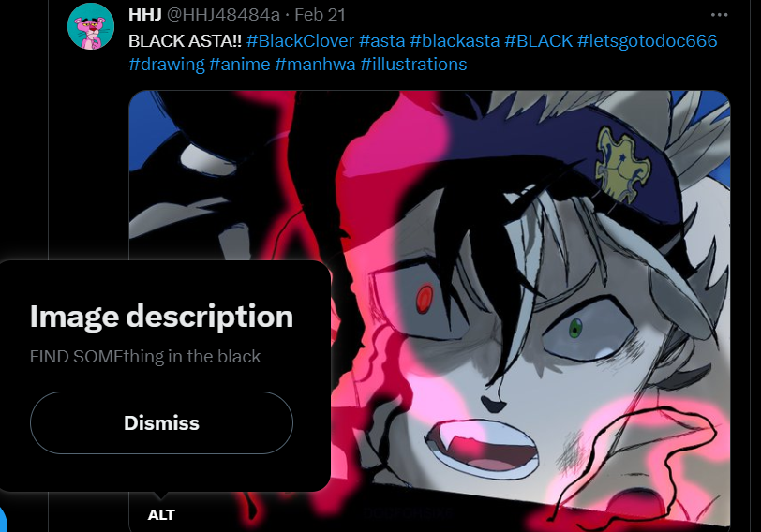The image size is (761, 532).
Task: Open the Black Asta artwork image
Action: click(x=529, y=305)
